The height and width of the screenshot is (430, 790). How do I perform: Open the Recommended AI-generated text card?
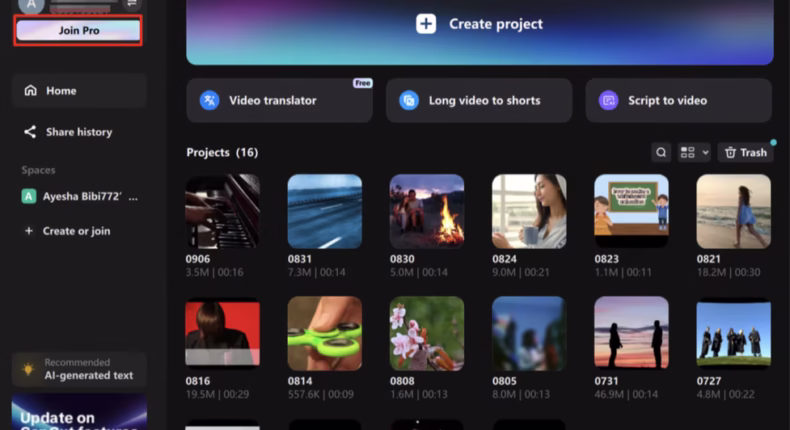click(x=79, y=369)
